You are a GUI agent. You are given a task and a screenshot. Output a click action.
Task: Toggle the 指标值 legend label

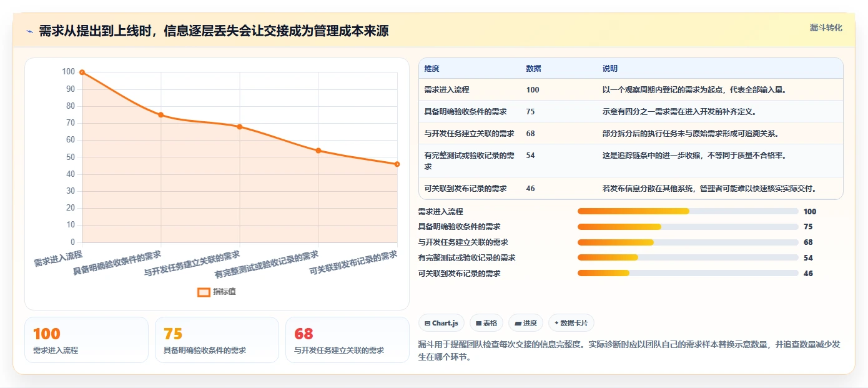pos(225,292)
